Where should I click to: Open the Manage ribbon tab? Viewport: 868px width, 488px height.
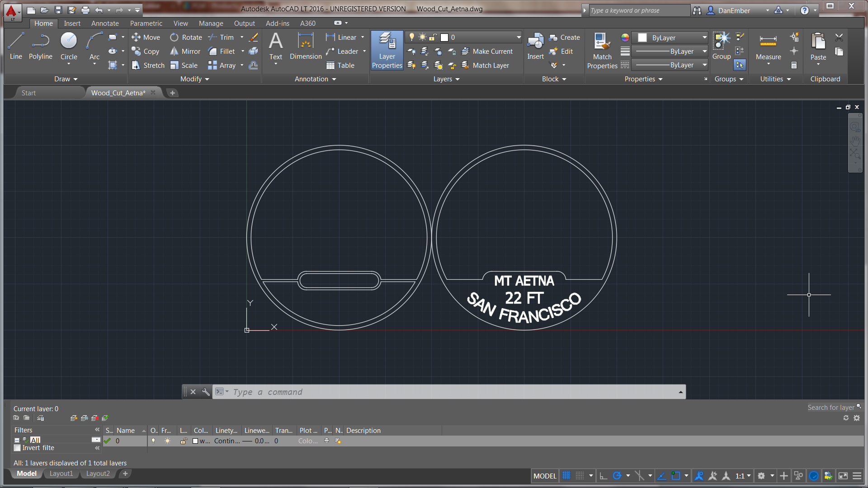pyautogui.click(x=211, y=23)
